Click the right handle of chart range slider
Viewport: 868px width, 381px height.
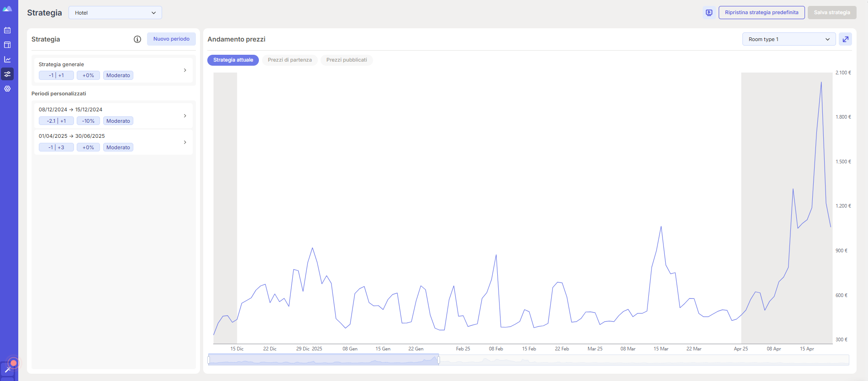pos(439,360)
